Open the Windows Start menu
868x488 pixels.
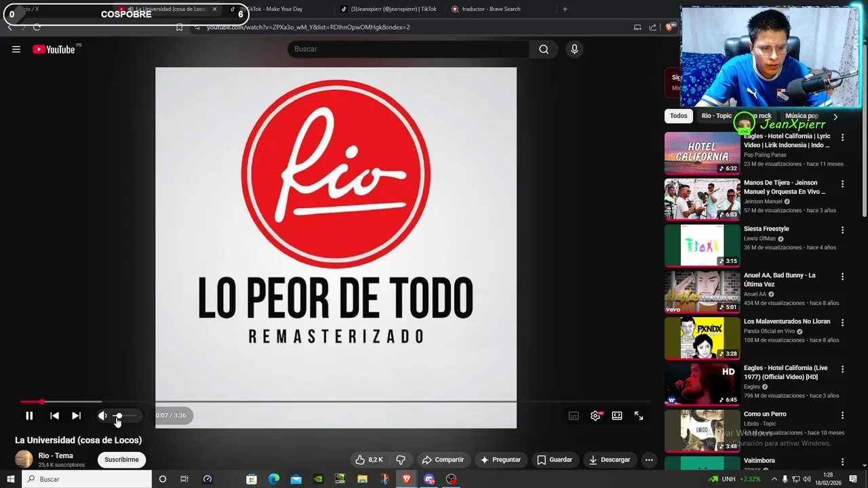(11, 479)
